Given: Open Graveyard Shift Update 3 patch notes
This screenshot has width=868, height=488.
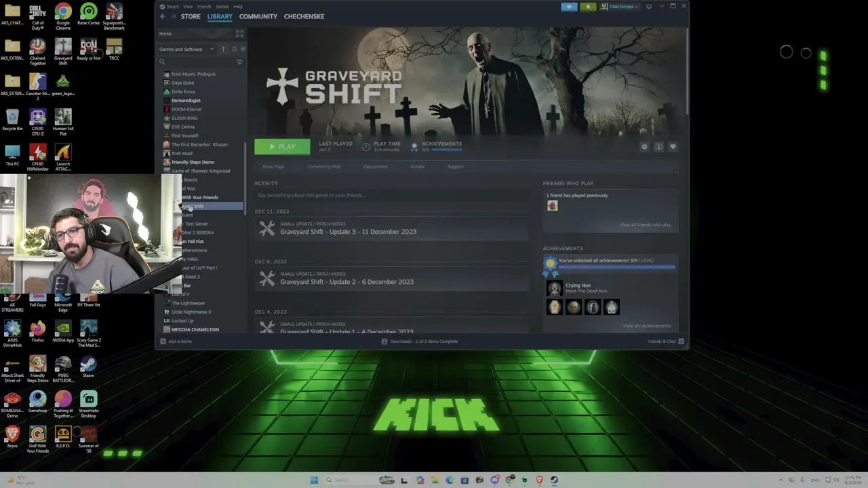Looking at the screenshot, I should click(x=391, y=228).
